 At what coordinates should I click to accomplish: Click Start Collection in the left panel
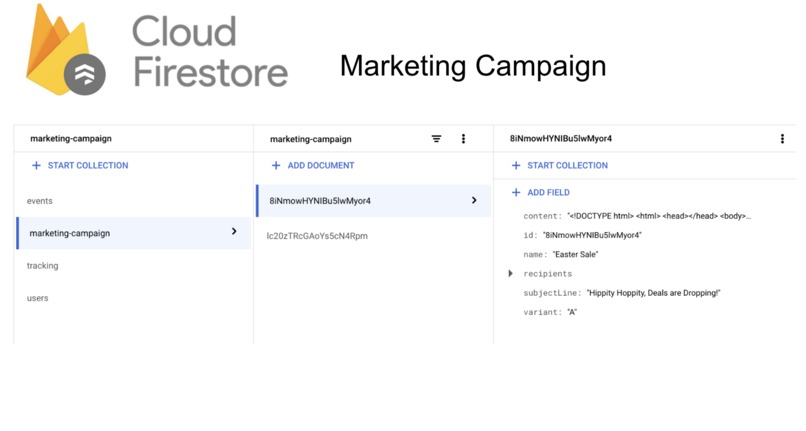click(x=80, y=166)
